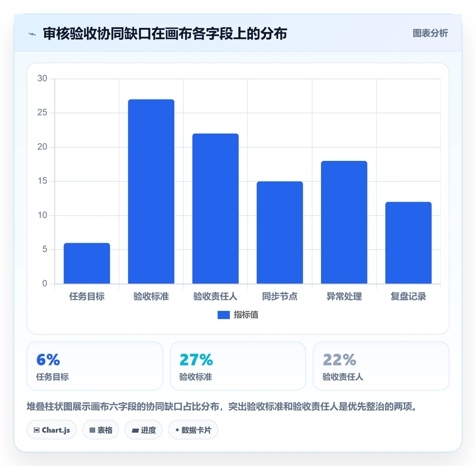Open the 22% 验收责任人 data card
The image size is (476, 466).
click(381, 366)
